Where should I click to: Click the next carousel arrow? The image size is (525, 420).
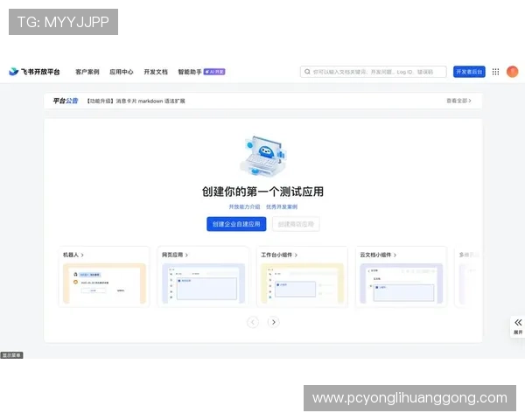click(x=274, y=322)
